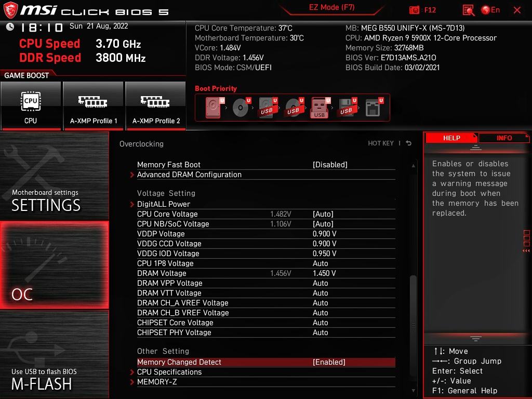Image resolution: width=532 pixels, height=399 pixels.
Task: Close the BIOS with the red X
Action: [x=517, y=10]
